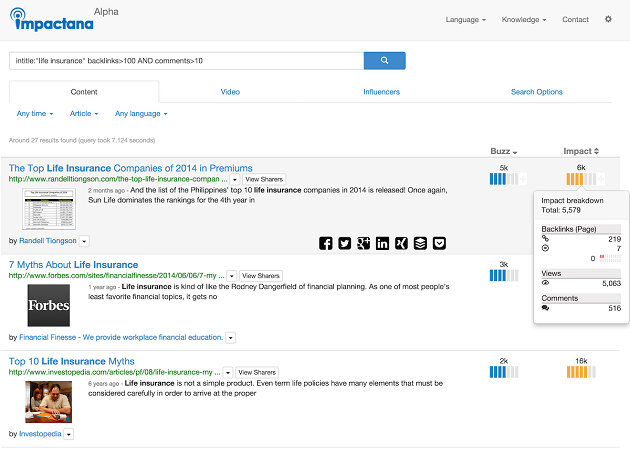Open The Top Life Insurance Companies of 2014 link
The image size is (630, 449).
131,168
